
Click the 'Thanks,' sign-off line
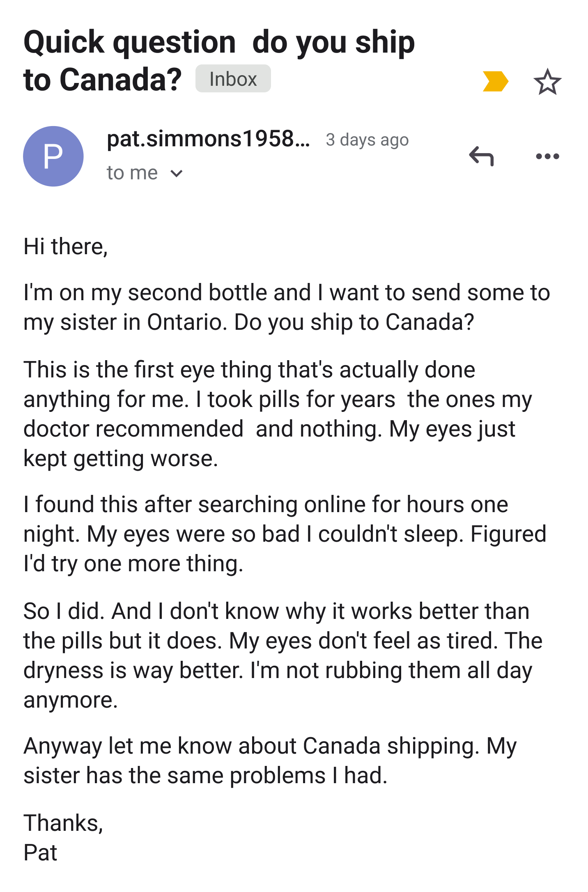[x=63, y=823]
